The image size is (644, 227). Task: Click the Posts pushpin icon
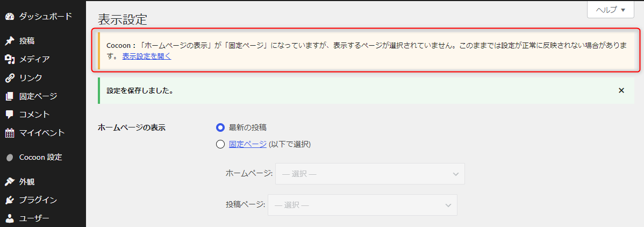tap(9, 41)
